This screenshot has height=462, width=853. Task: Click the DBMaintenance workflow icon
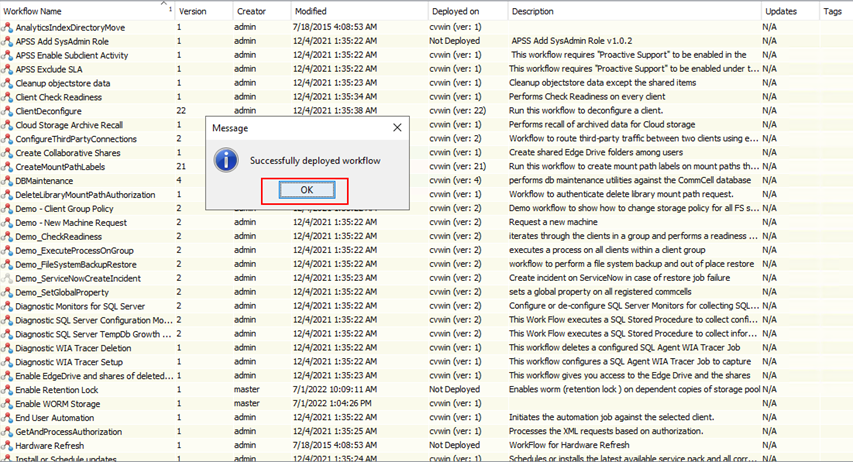(8, 181)
